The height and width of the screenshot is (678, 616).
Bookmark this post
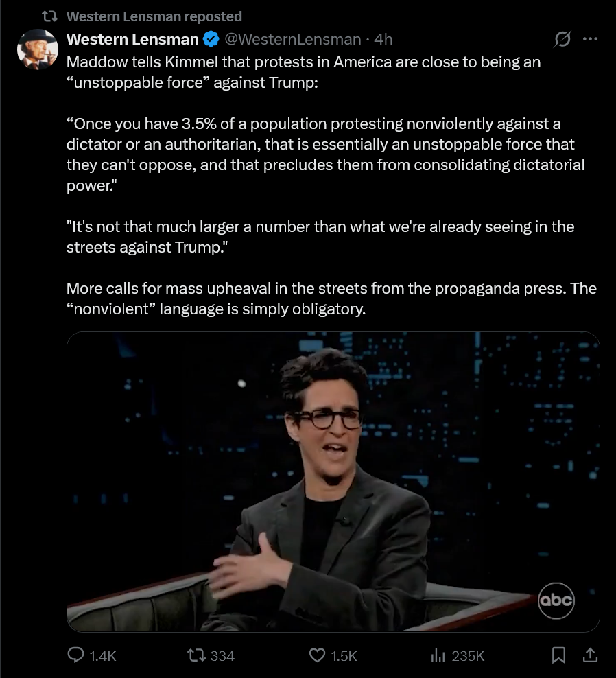(x=558, y=655)
